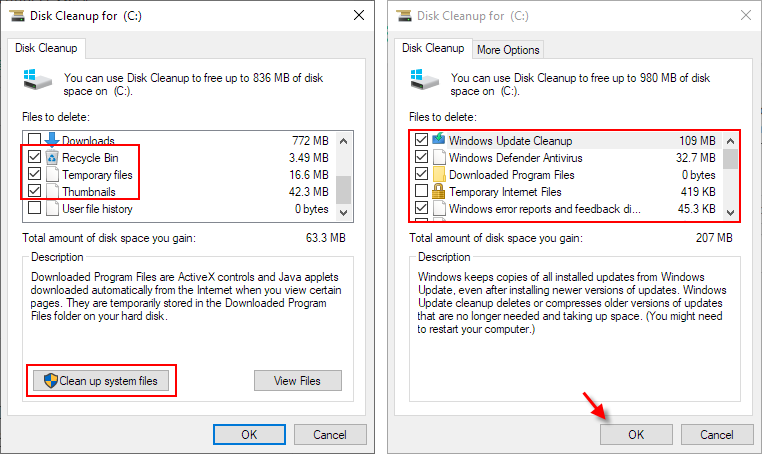Click the left window's title bar disk icon
Image resolution: width=762 pixels, height=454 pixels.
tap(17, 16)
